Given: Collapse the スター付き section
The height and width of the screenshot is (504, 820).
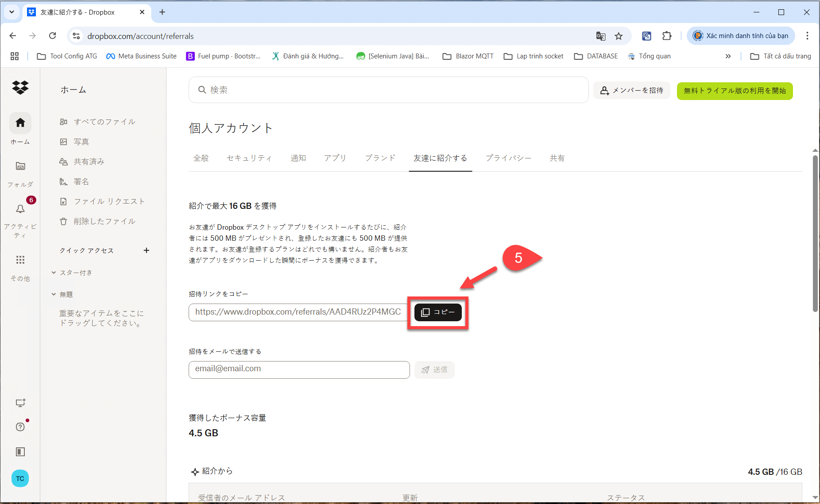Looking at the screenshot, I should [54, 273].
